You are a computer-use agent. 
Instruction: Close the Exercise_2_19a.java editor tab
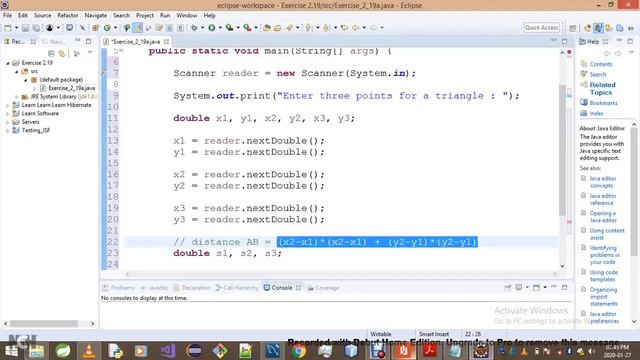click(167, 42)
